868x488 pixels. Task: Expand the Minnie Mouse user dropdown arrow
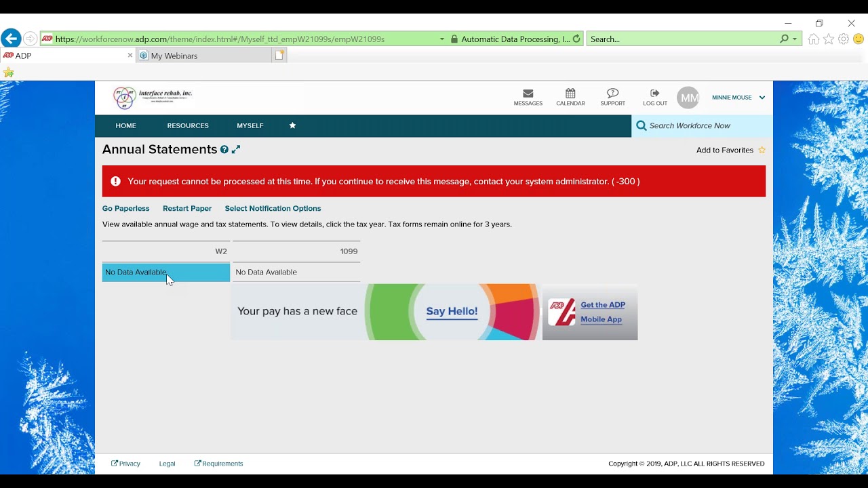762,98
